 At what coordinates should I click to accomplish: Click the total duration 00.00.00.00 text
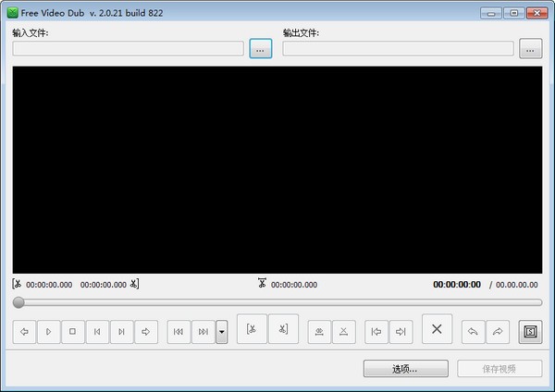pyautogui.click(x=517, y=285)
